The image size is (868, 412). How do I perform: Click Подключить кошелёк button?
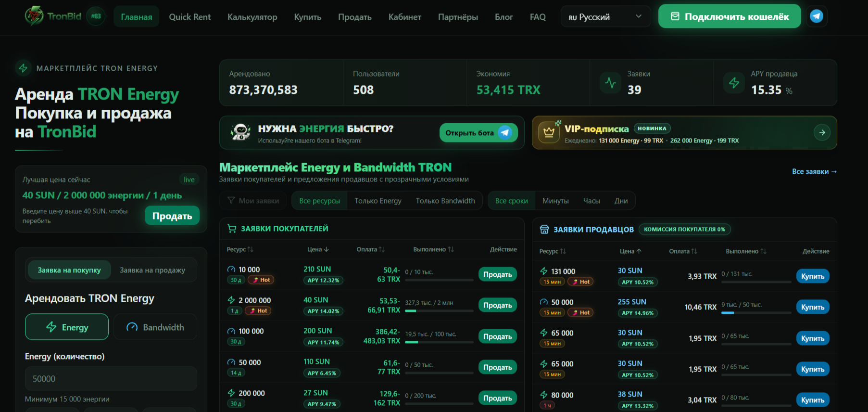(730, 16)
